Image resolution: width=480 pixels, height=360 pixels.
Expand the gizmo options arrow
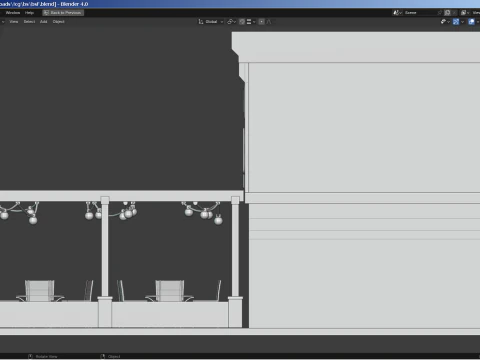(x=462, y=22)
